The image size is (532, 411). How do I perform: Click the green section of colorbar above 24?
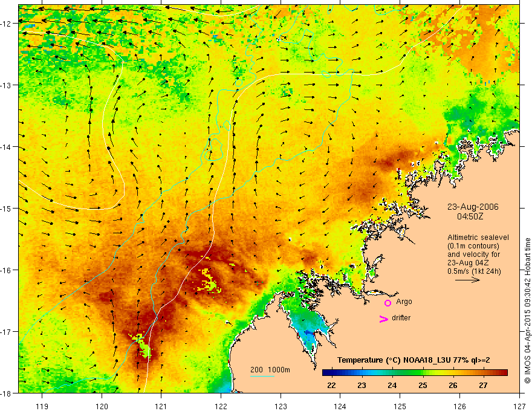click(x=392, y=373)
